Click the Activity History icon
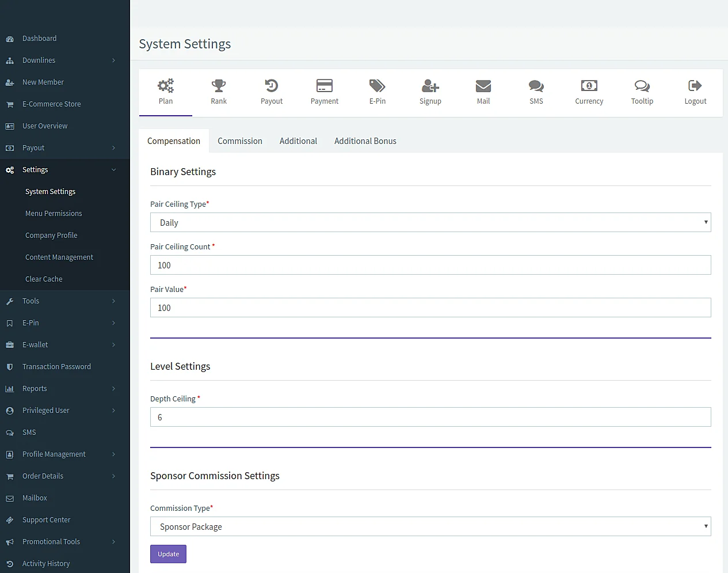728x573 pixels. click(10, 564)
